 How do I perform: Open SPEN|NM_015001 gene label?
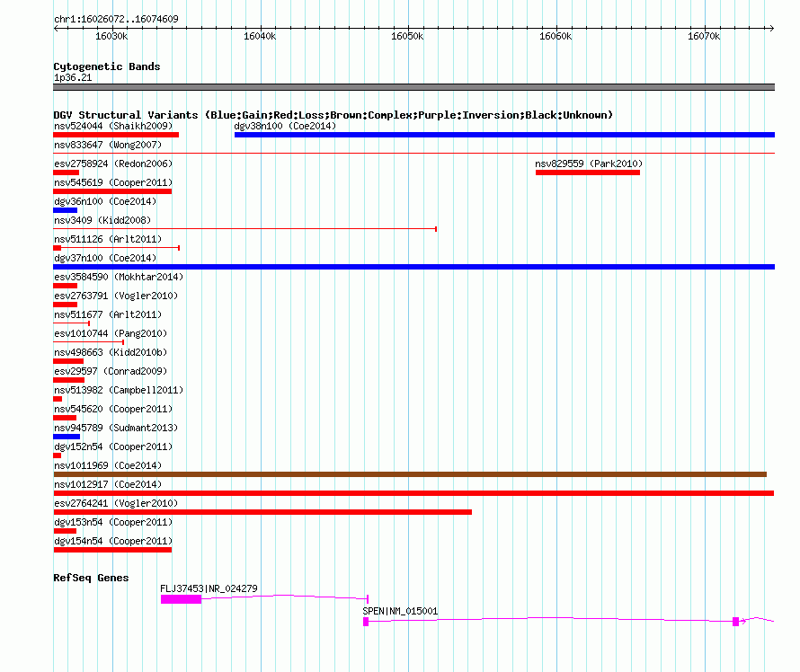(400, 611)
